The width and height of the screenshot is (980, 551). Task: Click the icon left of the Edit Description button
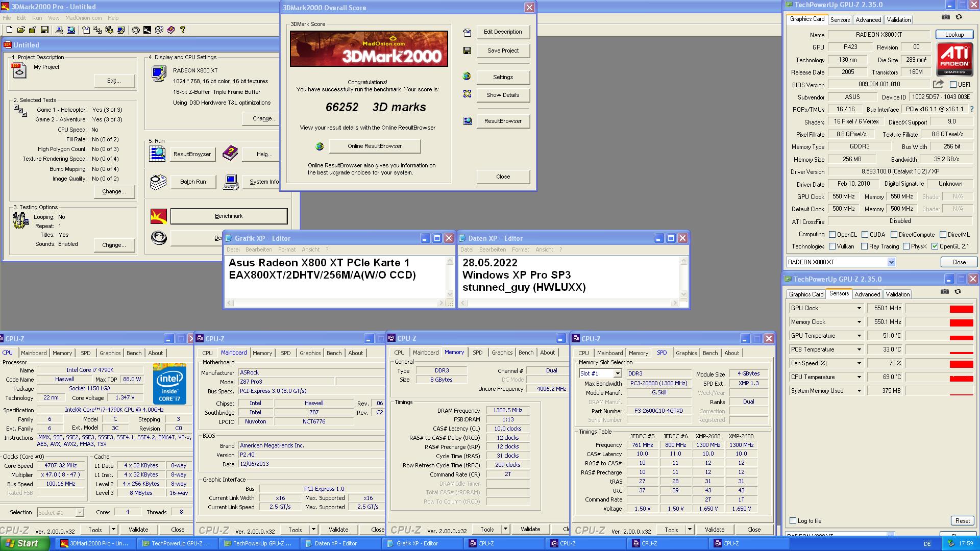pyautogui.click(x=467, y=33)
